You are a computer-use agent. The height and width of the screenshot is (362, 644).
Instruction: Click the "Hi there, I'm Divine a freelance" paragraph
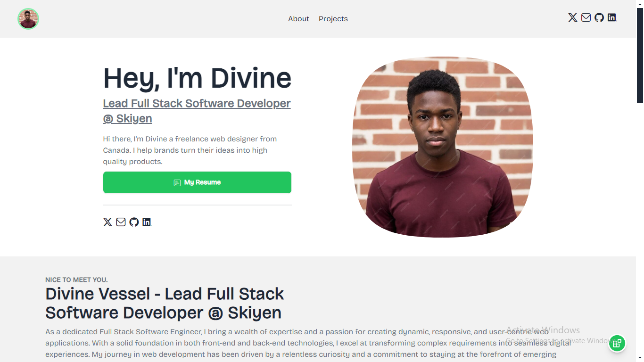190,150
